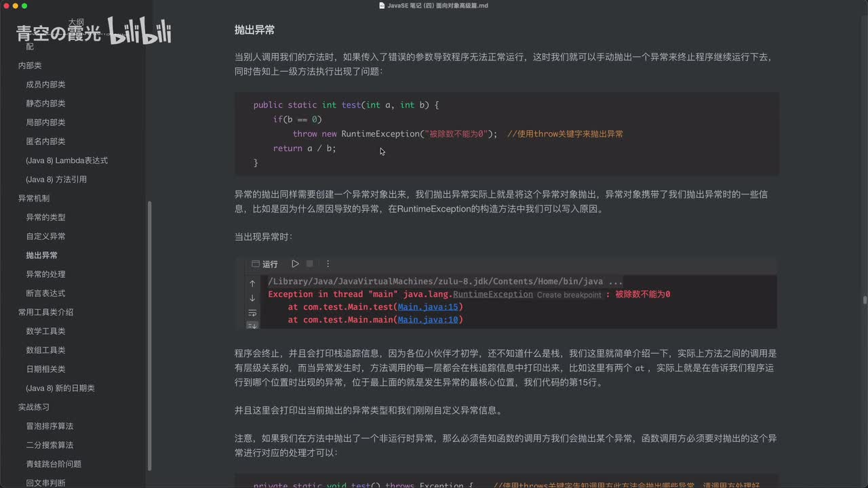Select the console output screenshot image
This screenshot has width=868, height=488.
(x=506, y=293)
